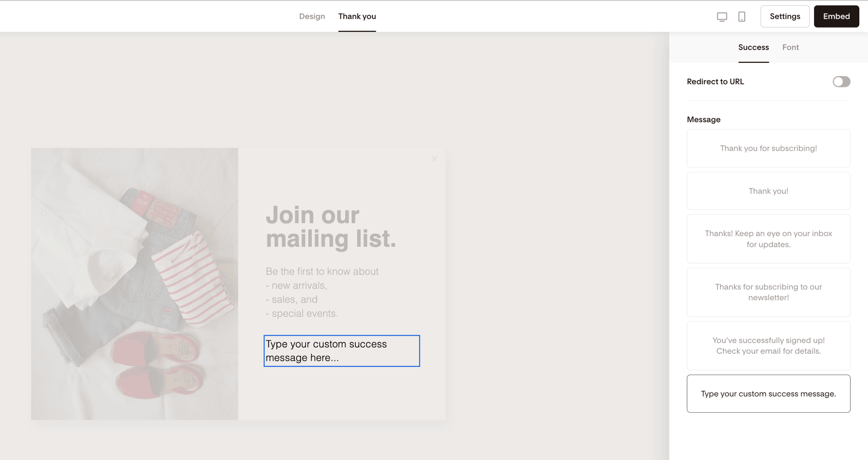Click the "Join our mailing list." heading
This screenshot has height=460, width=868.
pyautogui.click(x=331, y=227)
